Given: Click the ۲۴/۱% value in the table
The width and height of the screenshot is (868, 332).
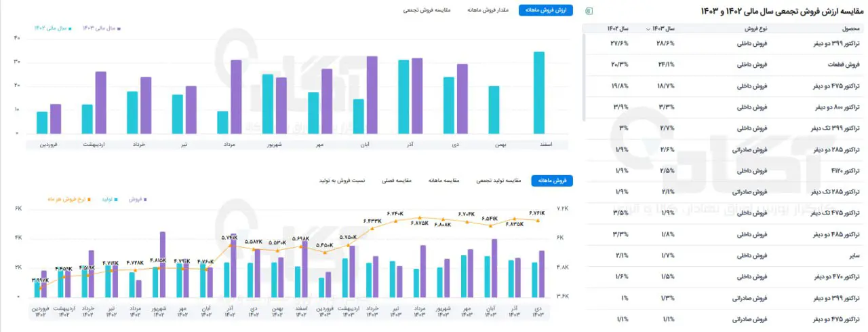Looking at the screenshot, I should pyautogui.click(x=667, y=64).
